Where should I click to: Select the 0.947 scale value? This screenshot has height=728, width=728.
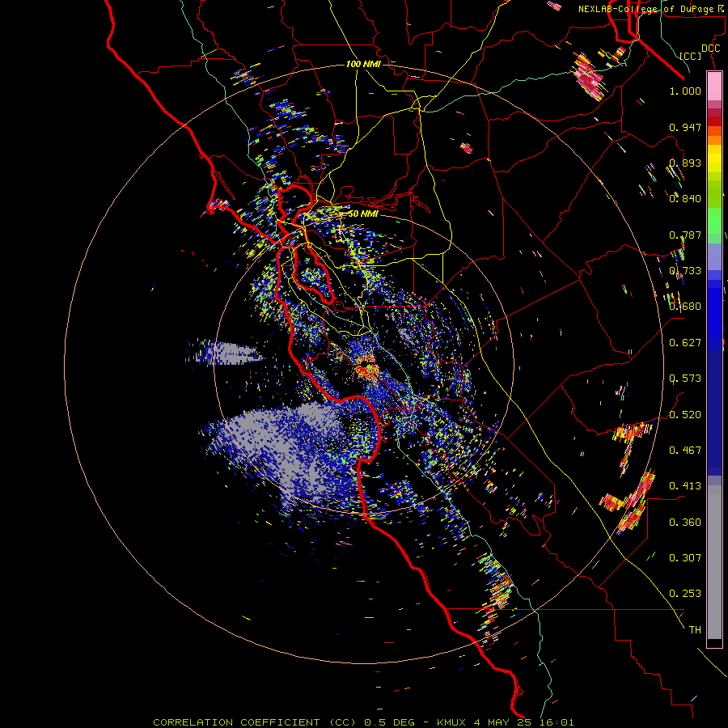tap(685, 127)
